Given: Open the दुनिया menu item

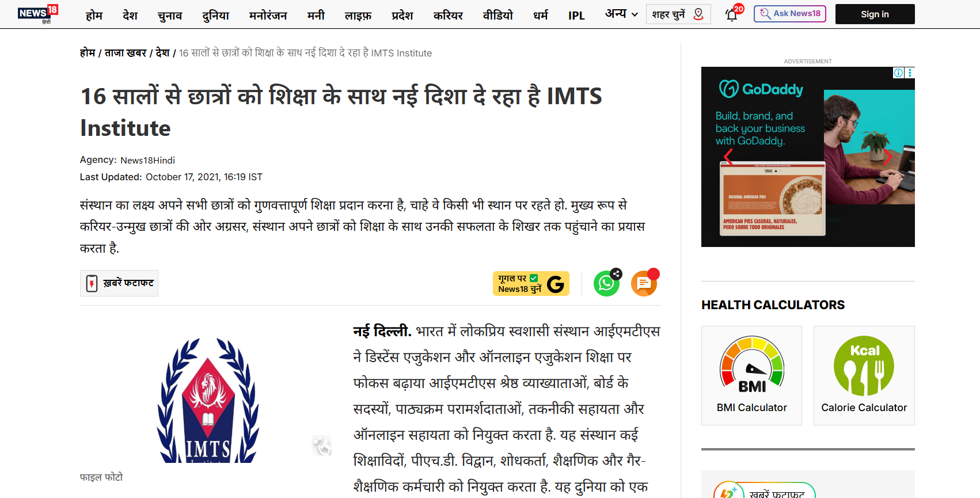Looking at the screenshot, I should pos(215,16).
